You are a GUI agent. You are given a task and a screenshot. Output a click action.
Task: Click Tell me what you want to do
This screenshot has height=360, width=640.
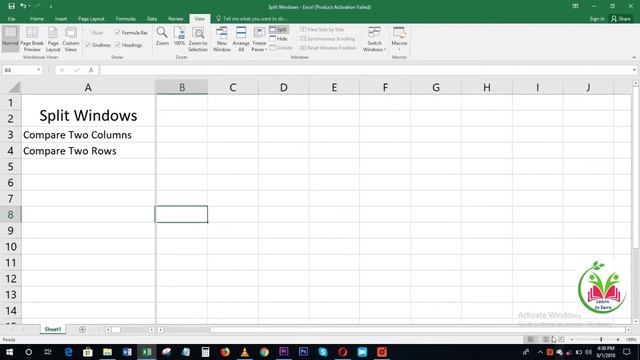point(252,19)
